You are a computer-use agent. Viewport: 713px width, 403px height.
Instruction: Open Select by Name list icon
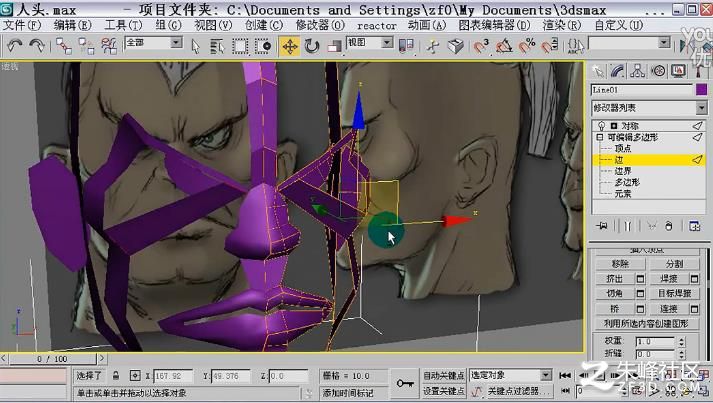click(x=217, y=46)
